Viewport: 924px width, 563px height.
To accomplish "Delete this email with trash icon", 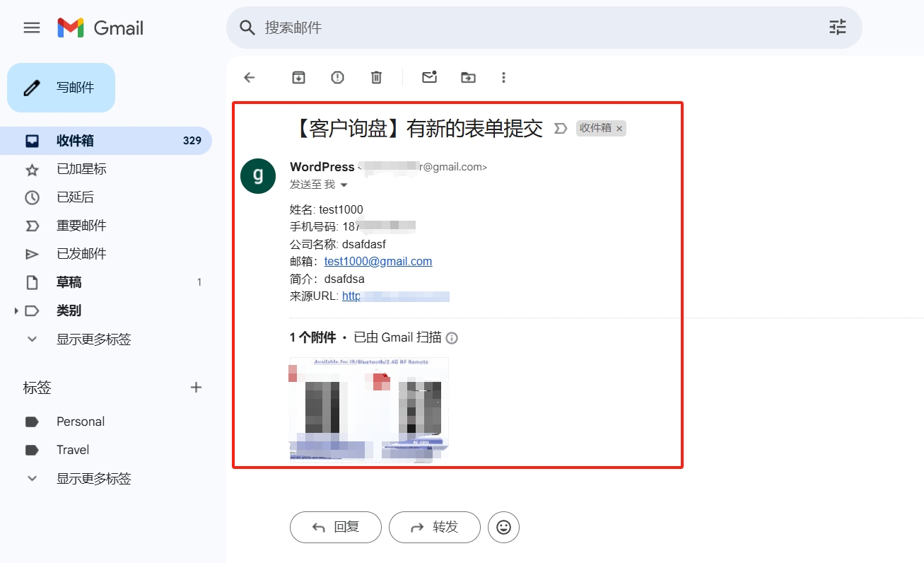I will pyautogui.click(x=376, y=77).
